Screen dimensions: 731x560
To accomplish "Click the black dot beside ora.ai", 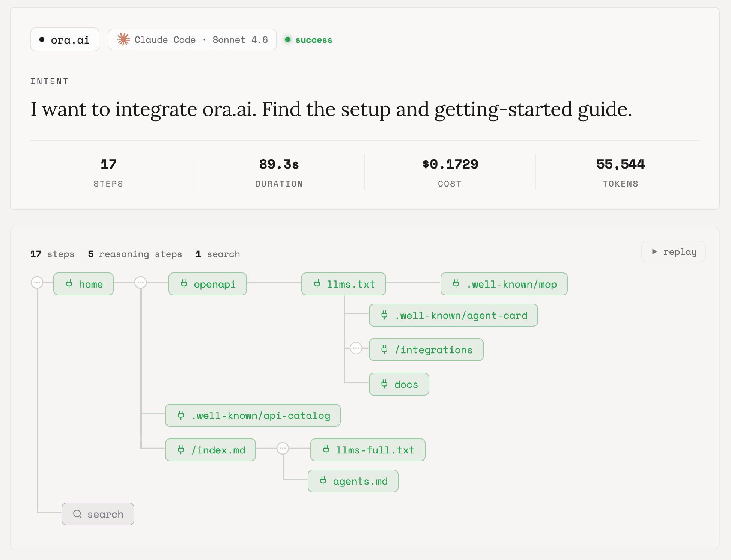I will pos(42,39).
